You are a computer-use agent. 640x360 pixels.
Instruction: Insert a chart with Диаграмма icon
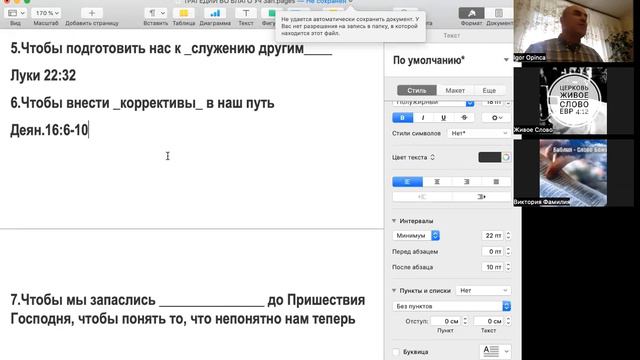(x=215, y=13)
